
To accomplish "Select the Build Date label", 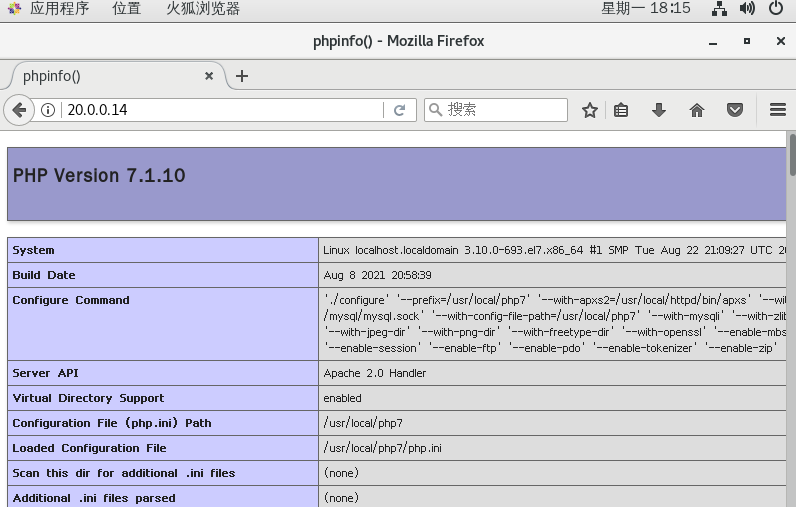I will coord(44,275).
